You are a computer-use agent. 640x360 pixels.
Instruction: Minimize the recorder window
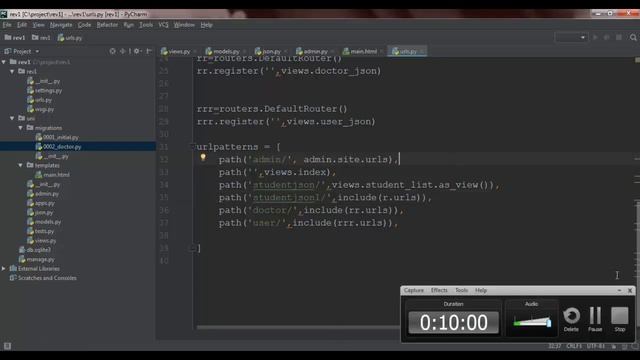coord(619,290)
